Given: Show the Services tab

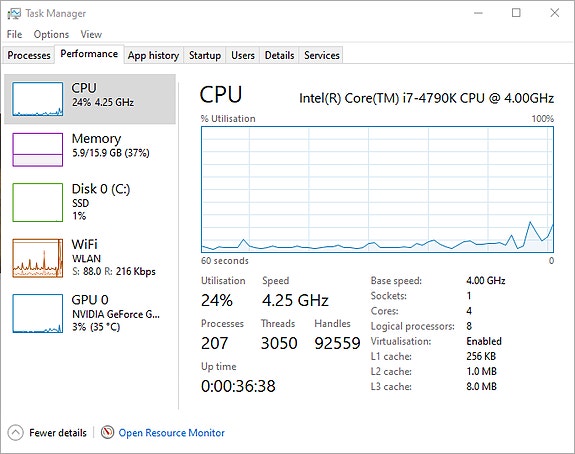Looking at the screenshot, I should (x=322, y=55).
